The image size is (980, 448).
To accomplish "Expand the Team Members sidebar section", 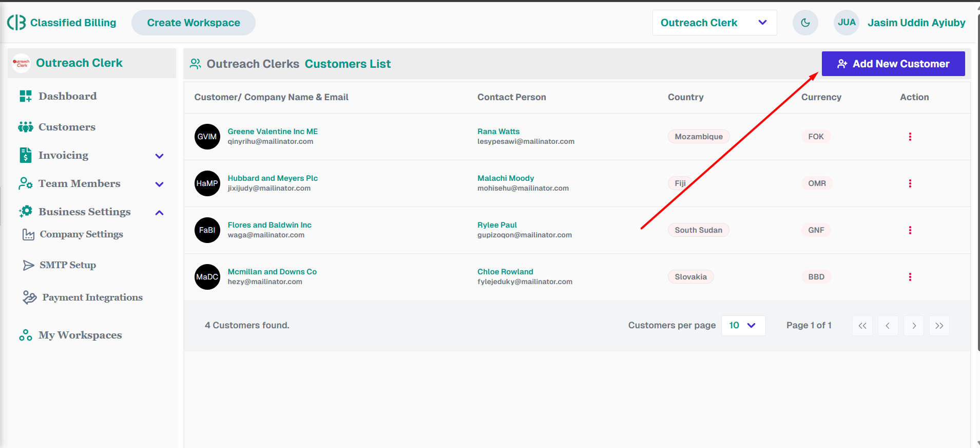I will point(159,184).
